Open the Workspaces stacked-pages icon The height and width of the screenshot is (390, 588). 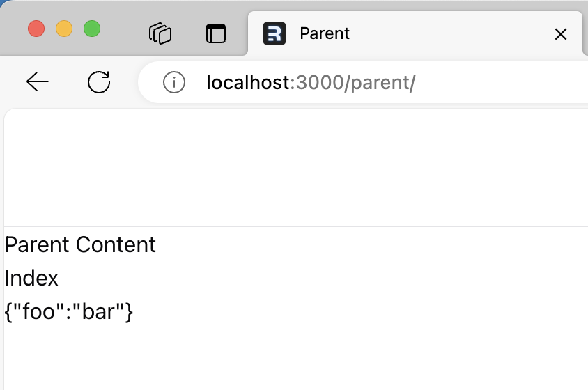pos(160,33)
